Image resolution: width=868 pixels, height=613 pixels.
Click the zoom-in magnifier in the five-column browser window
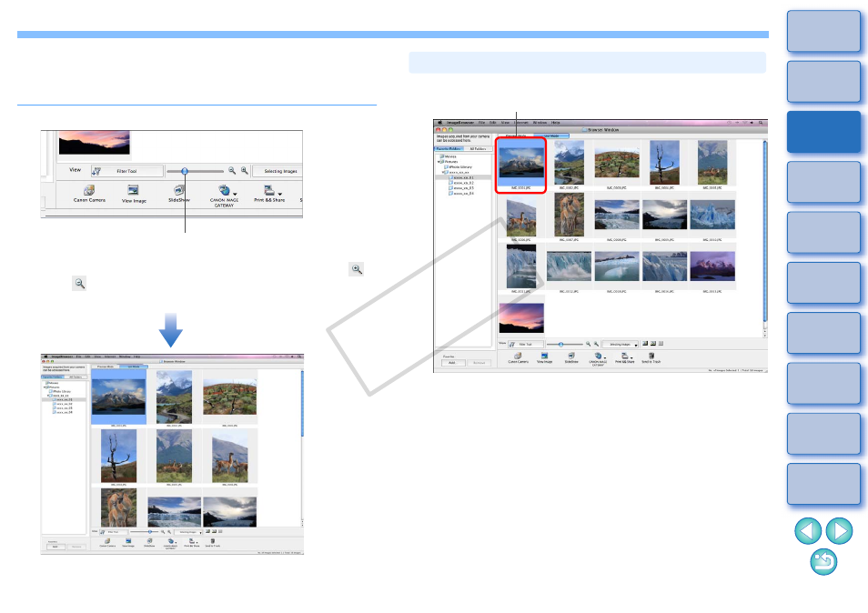click(596, 344)
